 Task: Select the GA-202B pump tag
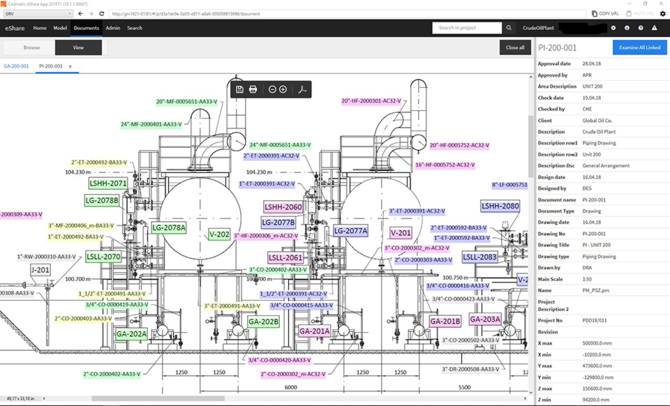(x=263, y=322)
